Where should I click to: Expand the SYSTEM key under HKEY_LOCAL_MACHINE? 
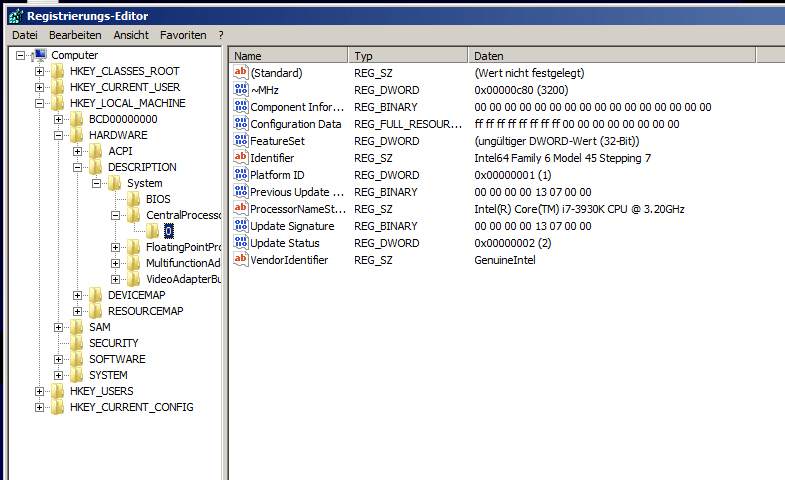pos(59,375)
